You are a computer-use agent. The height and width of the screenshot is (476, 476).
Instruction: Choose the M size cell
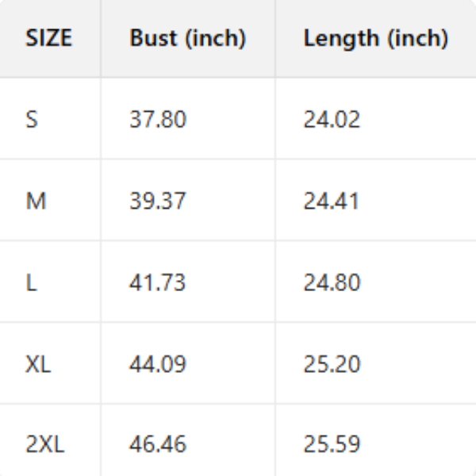[x=36, y=202]
